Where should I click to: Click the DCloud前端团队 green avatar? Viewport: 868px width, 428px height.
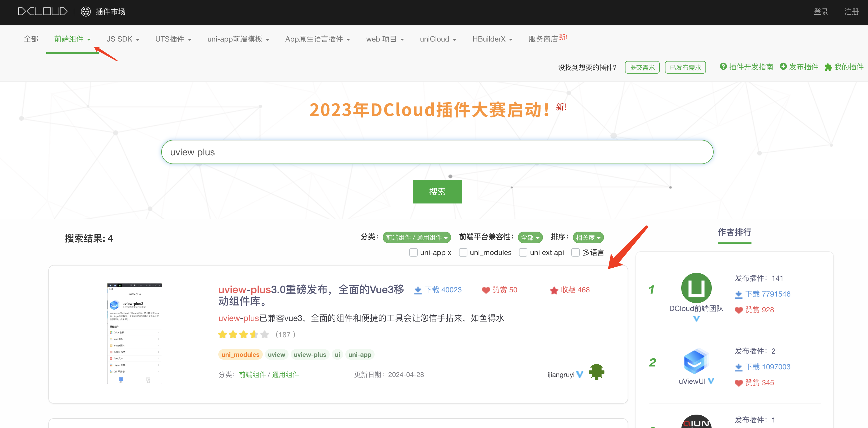pyautogui.click(x=696, y=288)
